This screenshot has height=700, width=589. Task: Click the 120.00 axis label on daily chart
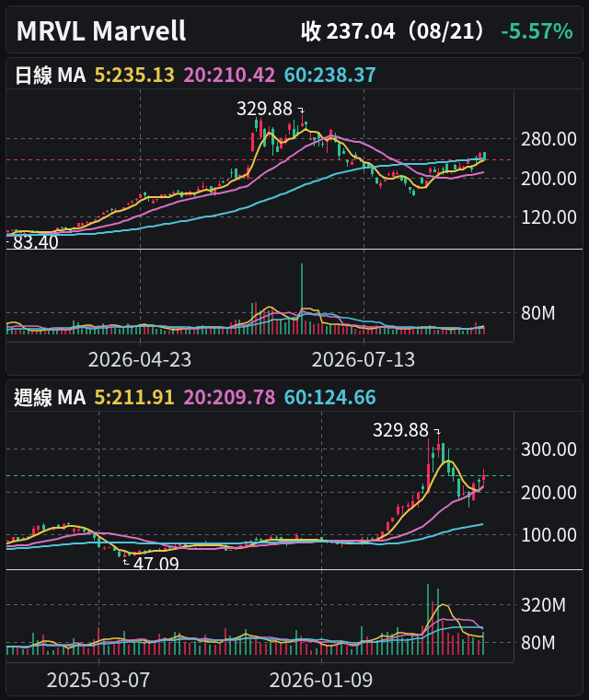click(x=549, y=217)
